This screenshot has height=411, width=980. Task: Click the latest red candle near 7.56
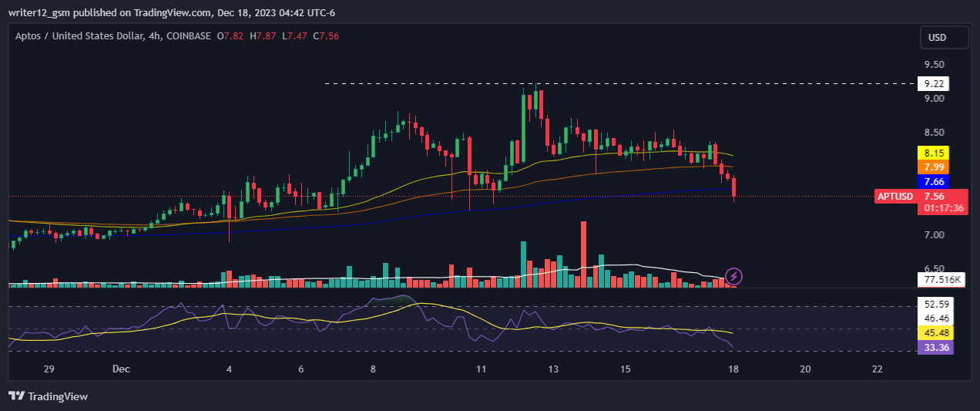(x=734, y=188)
